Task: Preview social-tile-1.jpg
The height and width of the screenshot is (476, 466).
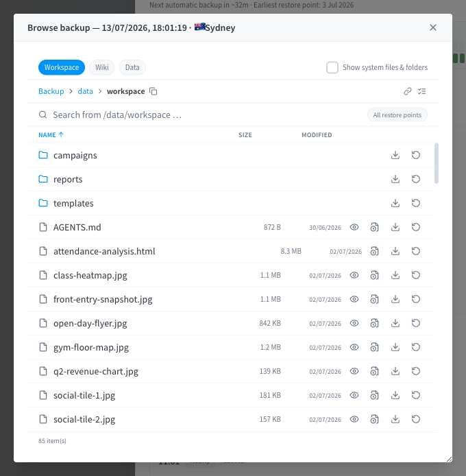Action: [x=354, y=395]
